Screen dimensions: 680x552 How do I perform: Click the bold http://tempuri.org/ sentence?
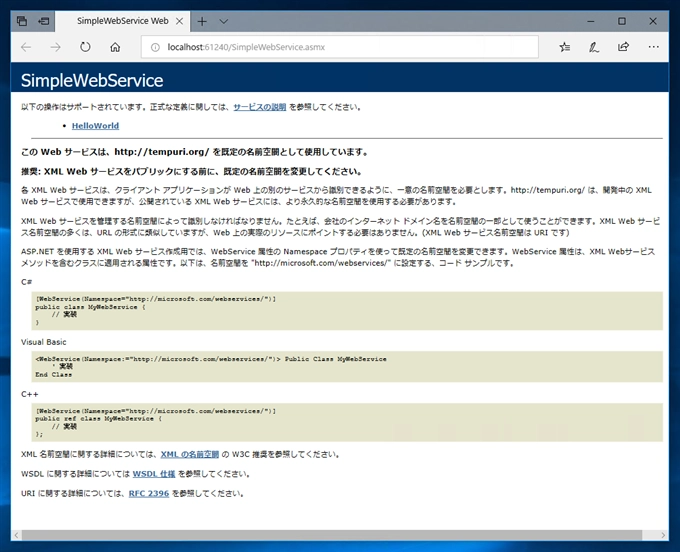pos(196,152)
